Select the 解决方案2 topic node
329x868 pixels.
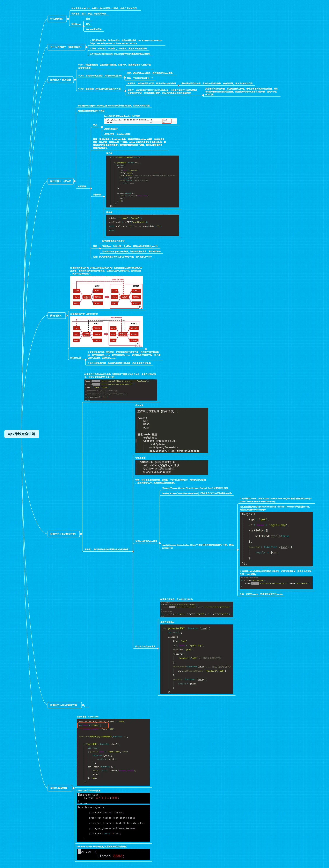56,316
